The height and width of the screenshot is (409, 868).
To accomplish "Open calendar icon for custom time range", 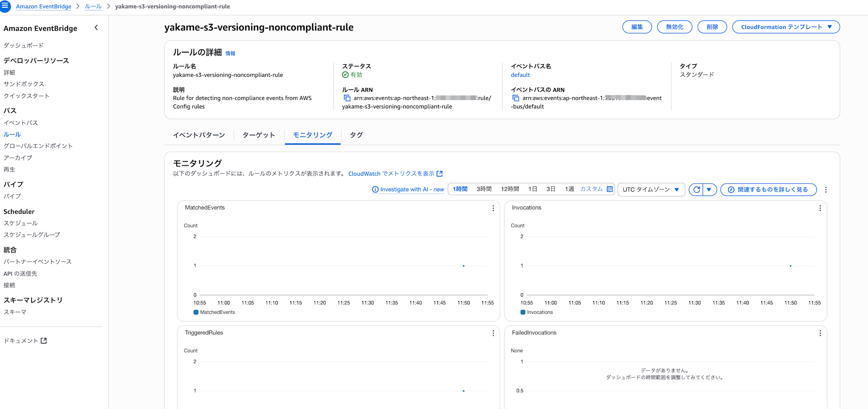I will [x=609, y=189].
